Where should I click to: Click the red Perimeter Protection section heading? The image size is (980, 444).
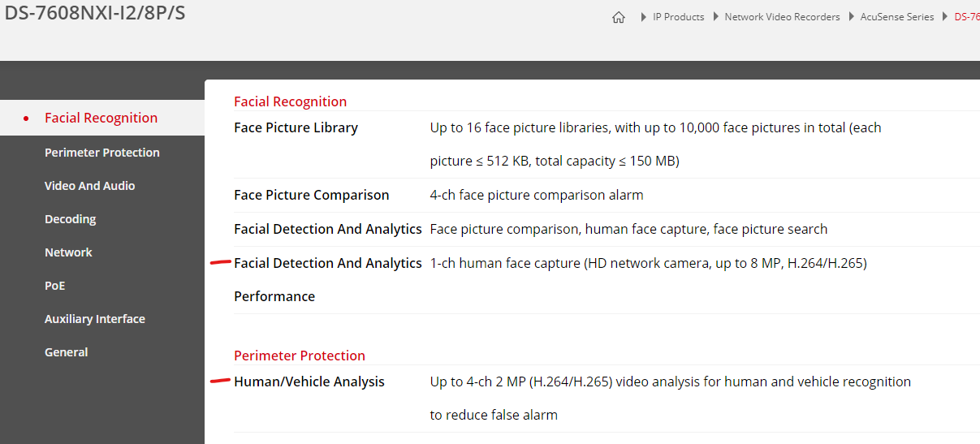click(299, 356)
